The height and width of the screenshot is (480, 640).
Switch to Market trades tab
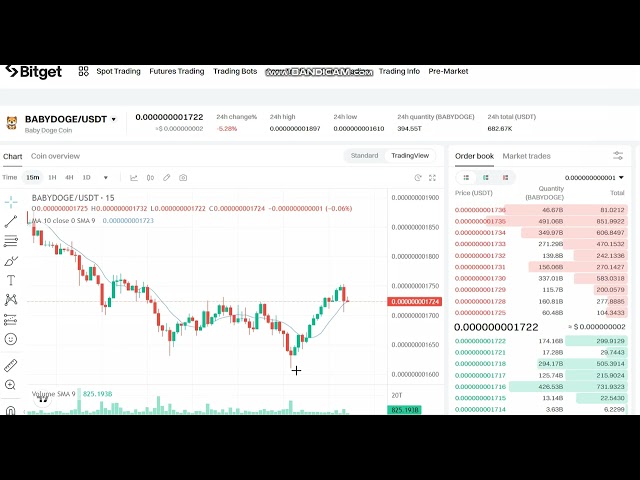(x=526, y=156)
